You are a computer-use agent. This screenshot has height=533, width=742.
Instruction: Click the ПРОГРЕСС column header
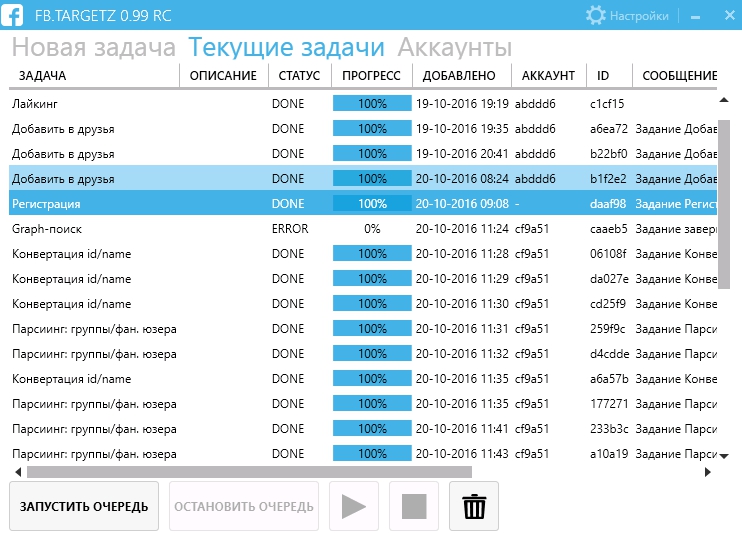tap(371, 76)
